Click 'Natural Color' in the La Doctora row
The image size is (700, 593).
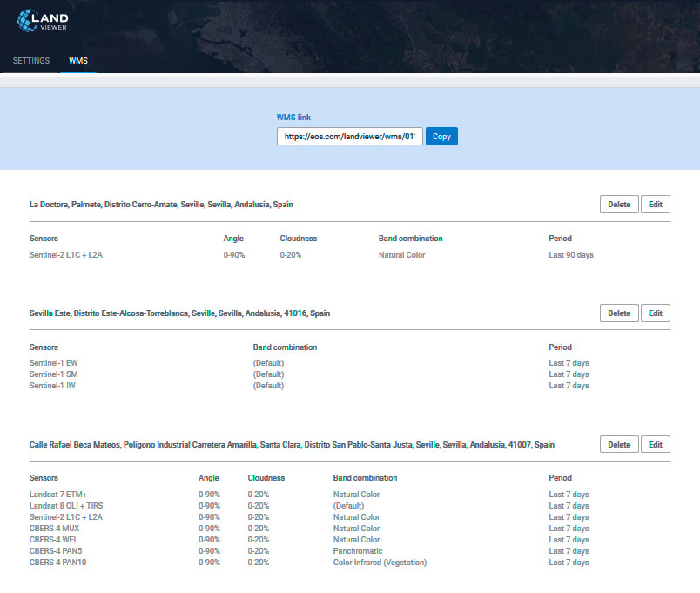tap(401, 255)
